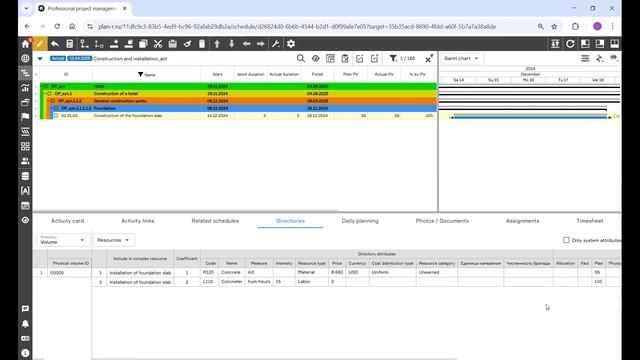Click the refresh circular arrow icon

click(x=570, y=44)
